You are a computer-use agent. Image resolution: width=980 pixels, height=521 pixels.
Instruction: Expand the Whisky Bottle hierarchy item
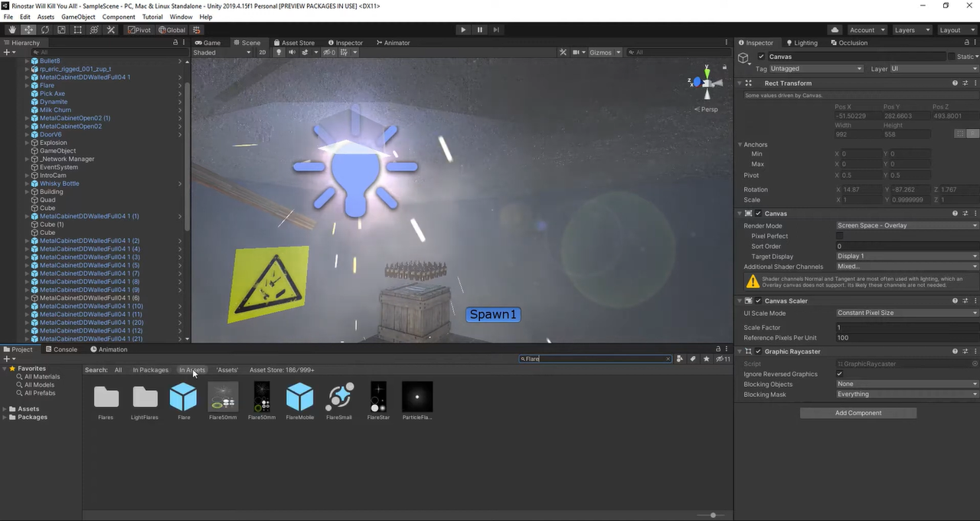[27, 184]
